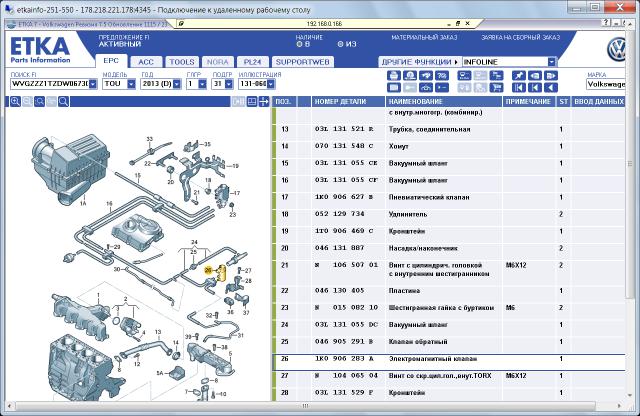
Task: Click the vehicle icon in the toolbar's second row
Action: pyautogui.click(x=426, y=87)
